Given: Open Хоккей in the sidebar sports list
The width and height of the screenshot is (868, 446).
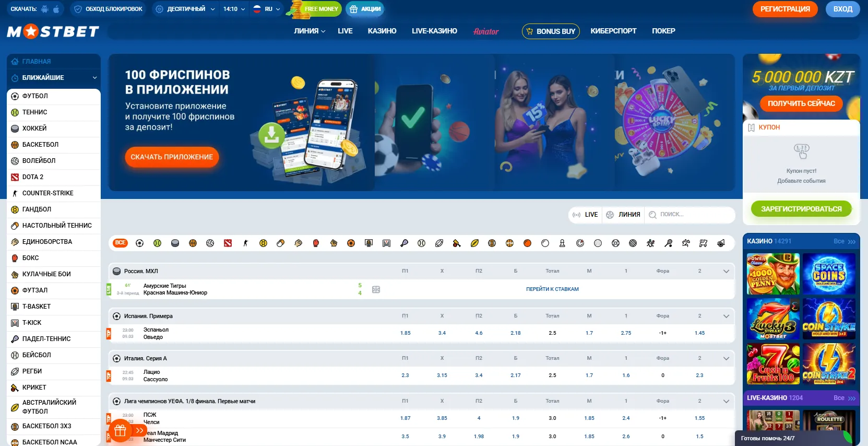Looking at the screenshot, I should pyautogui.click(x=53, y=128).
